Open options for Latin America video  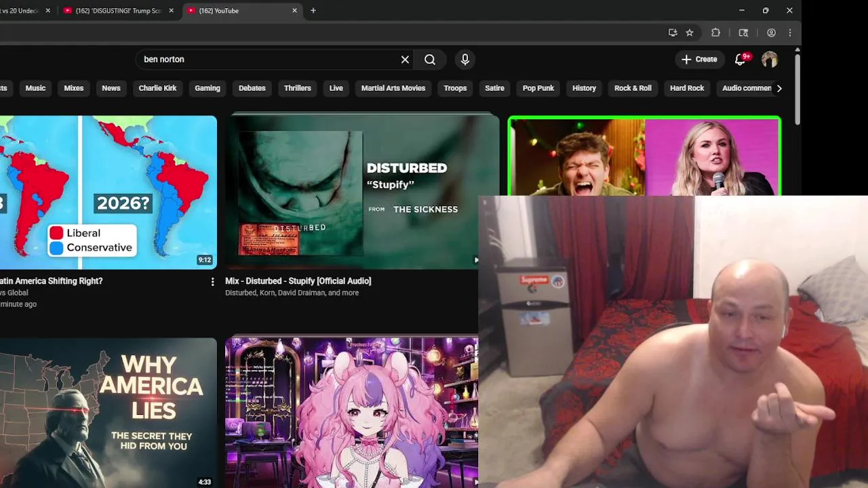[x=212, y=282]
